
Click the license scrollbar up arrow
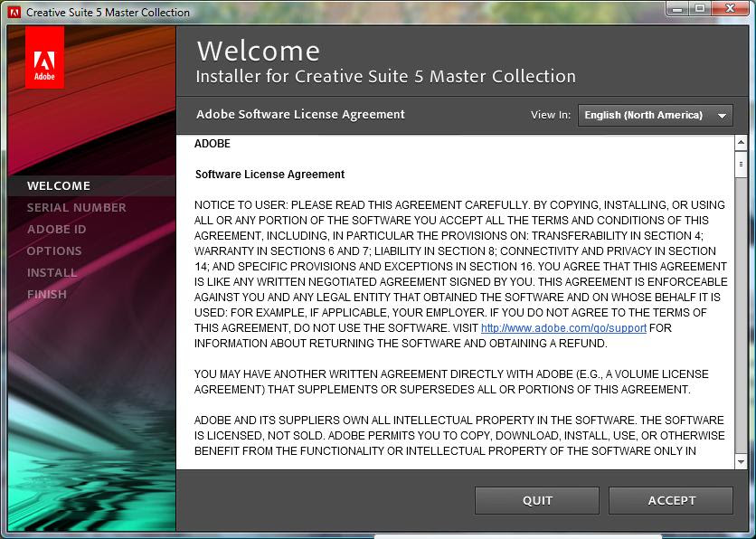pyautogui.click(x=741, y=143)
